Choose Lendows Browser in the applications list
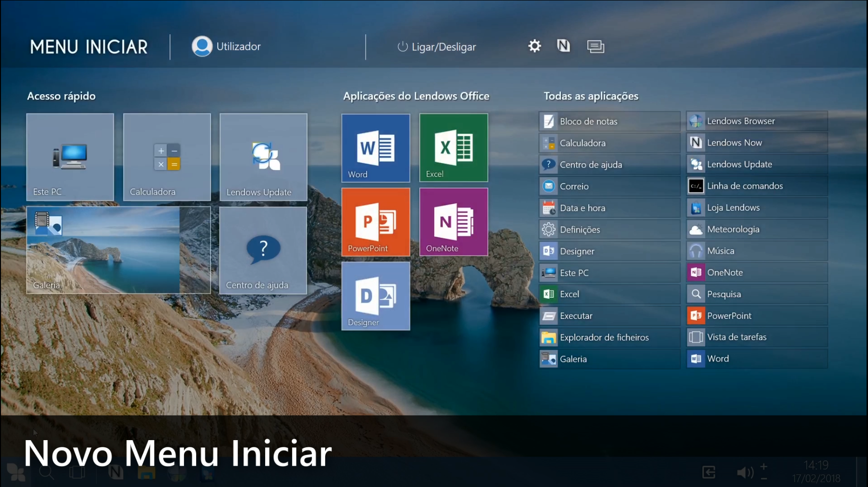868x487 pixels. click(756, 121)
